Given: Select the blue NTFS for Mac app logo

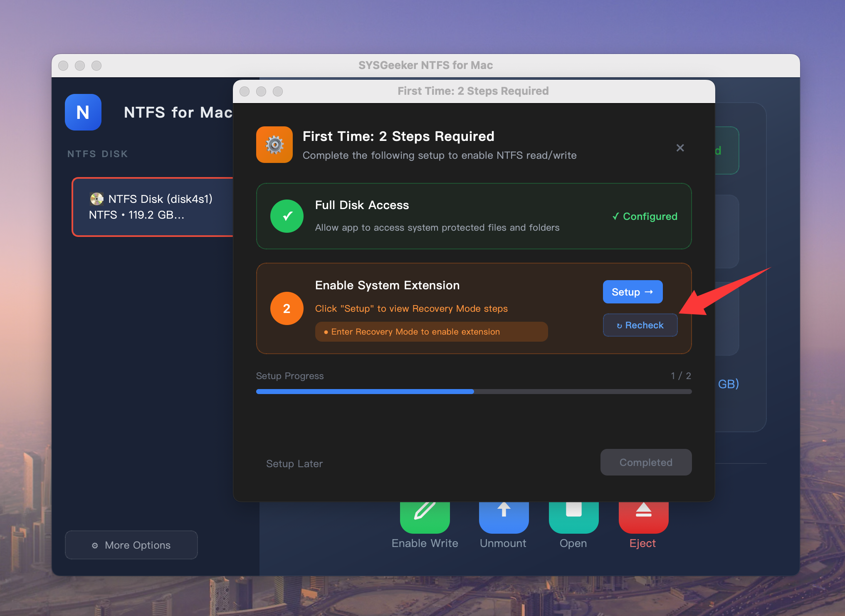Looking at the screenshot, I should click(83, 112).
